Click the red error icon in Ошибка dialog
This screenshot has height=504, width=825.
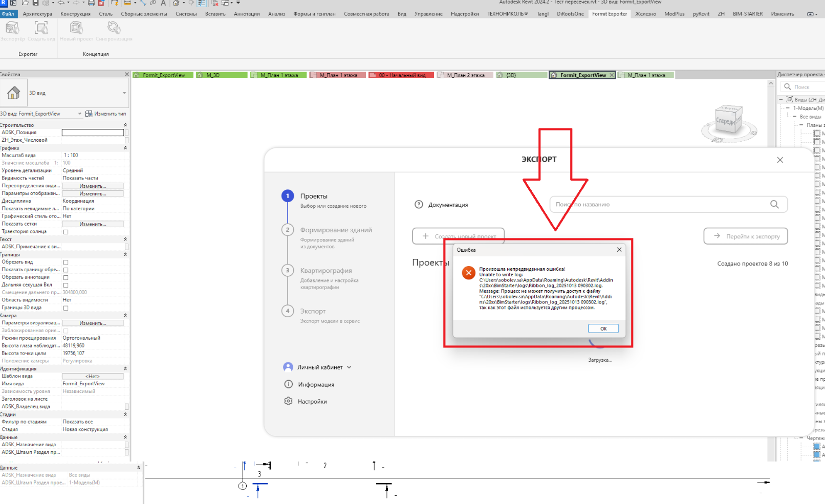(468, 273)
